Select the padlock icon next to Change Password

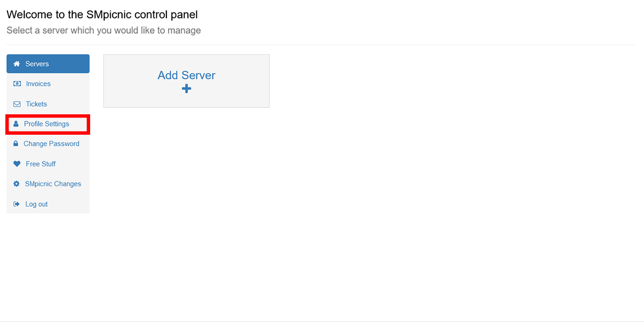[16, 144]
